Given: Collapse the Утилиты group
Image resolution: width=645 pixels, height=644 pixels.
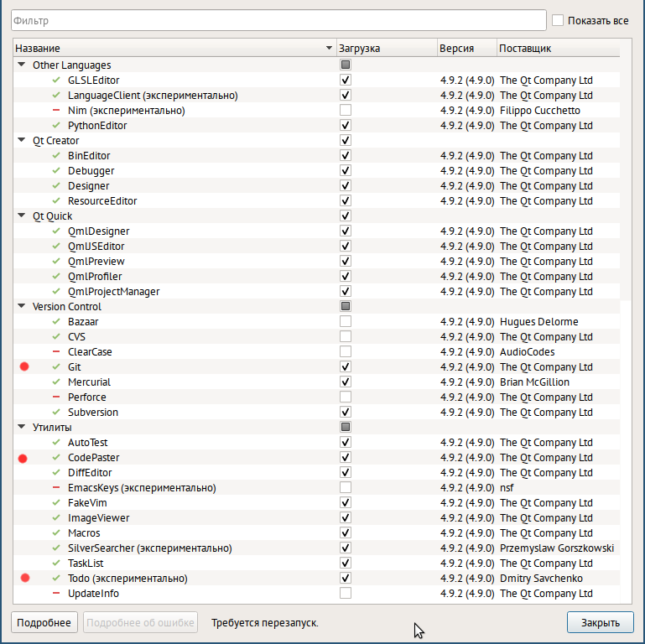Looking at the screenshot, I should click(22, 427).
